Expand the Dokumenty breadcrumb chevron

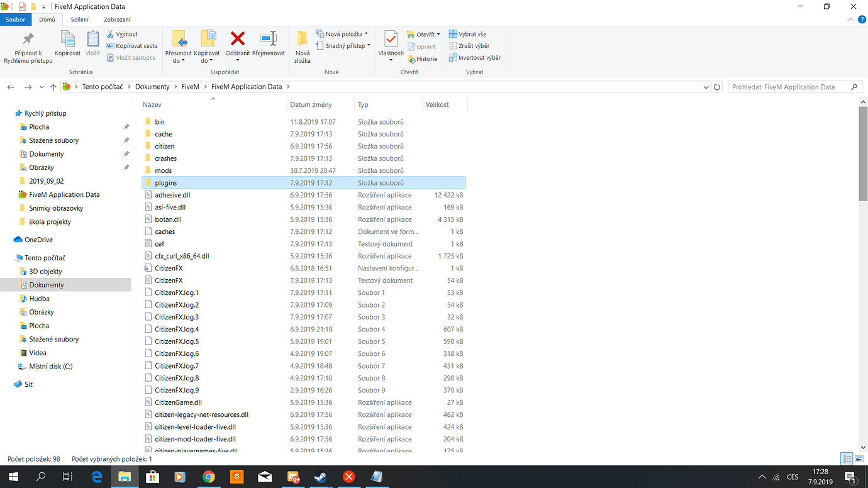[175, 87]
